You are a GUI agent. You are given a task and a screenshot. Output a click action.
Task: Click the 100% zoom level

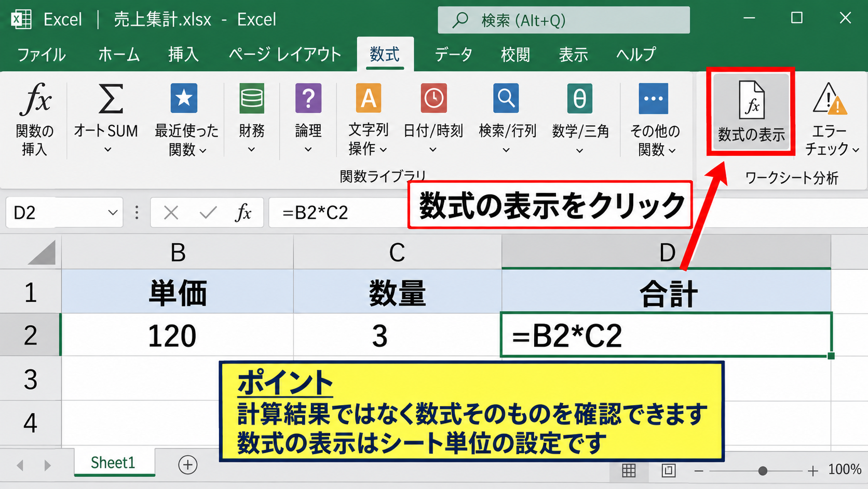[x=845, y=470]
